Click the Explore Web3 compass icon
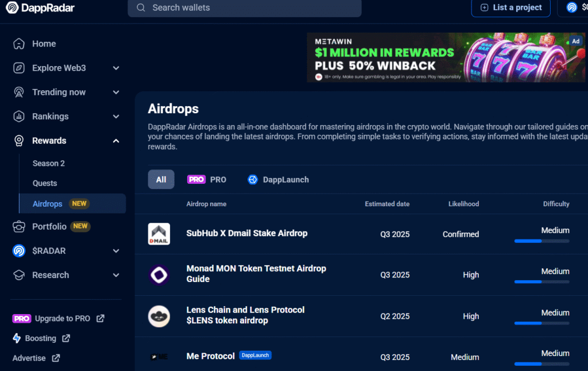 pos(19,68)
